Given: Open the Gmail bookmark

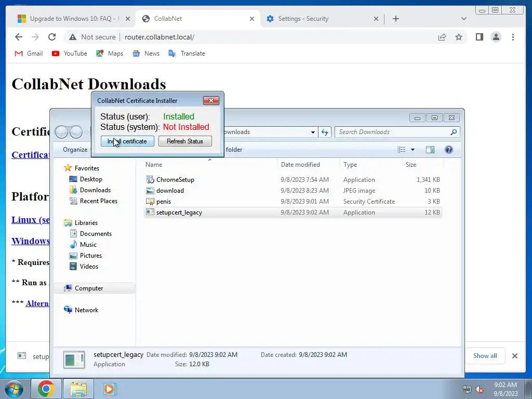Looking at the screenshot, I should (x=29, y=54).
